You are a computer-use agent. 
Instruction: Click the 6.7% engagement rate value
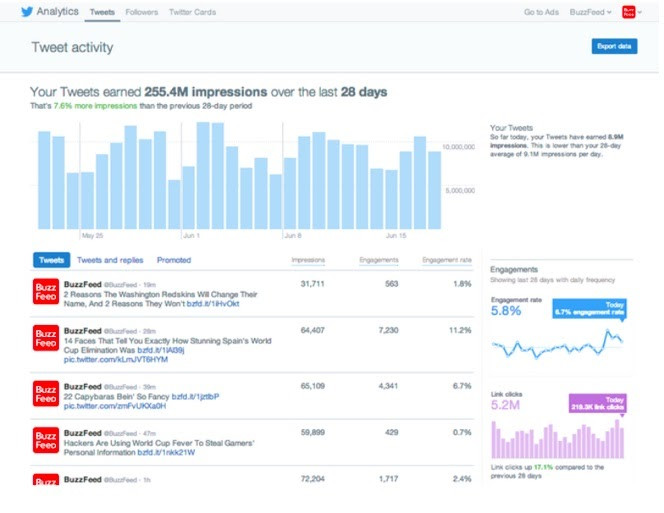point(462,386)
